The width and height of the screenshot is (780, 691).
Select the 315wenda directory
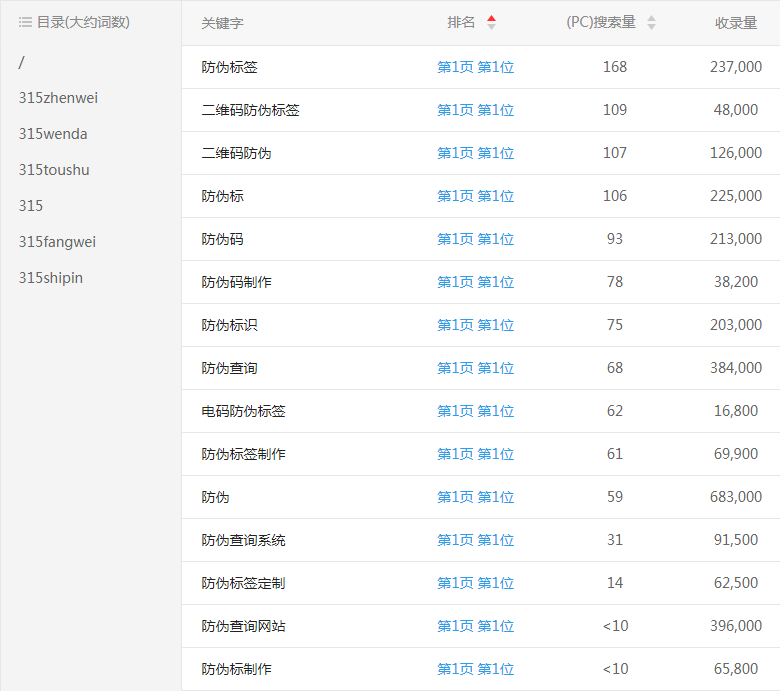pos(53,134)
